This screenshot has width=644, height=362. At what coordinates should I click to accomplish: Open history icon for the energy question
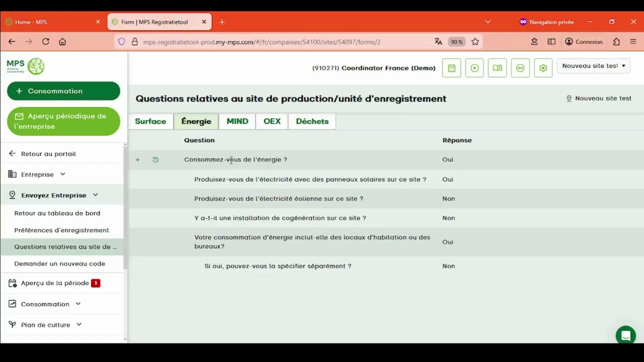pyautogui.click(x=155, y=160)
